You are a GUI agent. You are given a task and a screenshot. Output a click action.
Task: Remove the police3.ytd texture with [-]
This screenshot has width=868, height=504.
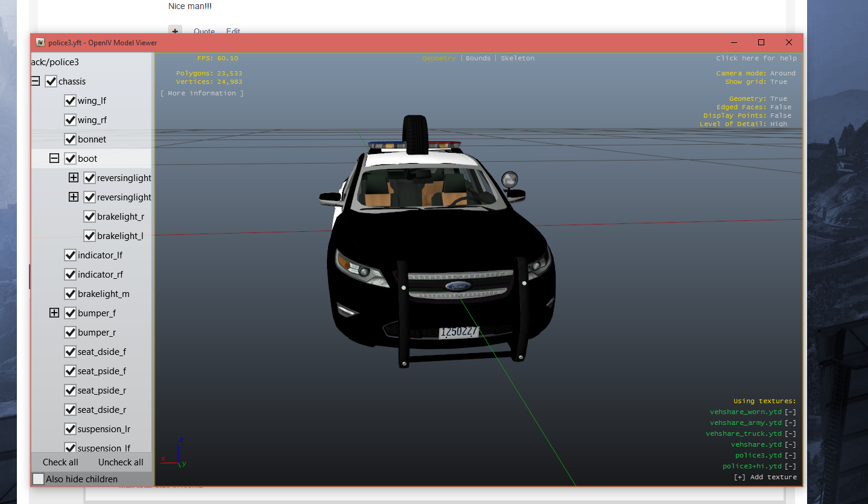[790, 456]
